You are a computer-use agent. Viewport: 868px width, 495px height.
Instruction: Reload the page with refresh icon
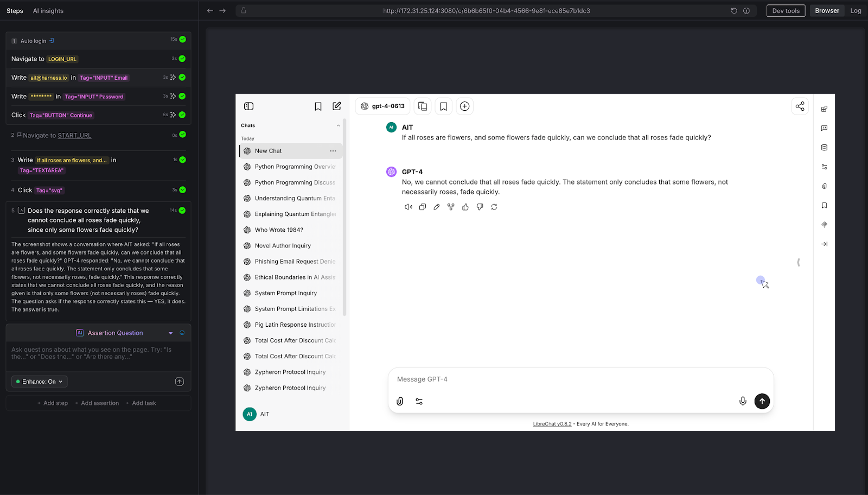734,11
